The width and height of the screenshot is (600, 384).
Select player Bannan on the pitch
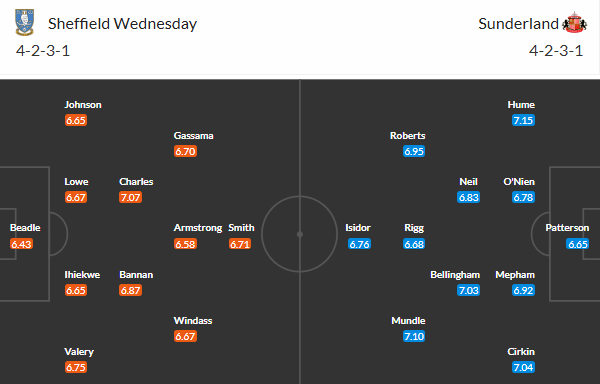pos(136,275)
